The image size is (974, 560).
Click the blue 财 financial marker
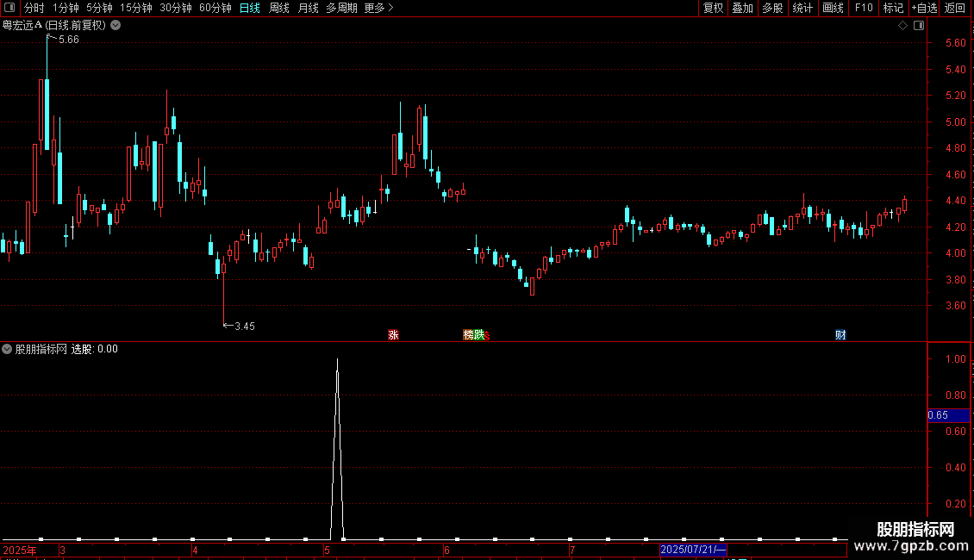click(x=840, y=334)
